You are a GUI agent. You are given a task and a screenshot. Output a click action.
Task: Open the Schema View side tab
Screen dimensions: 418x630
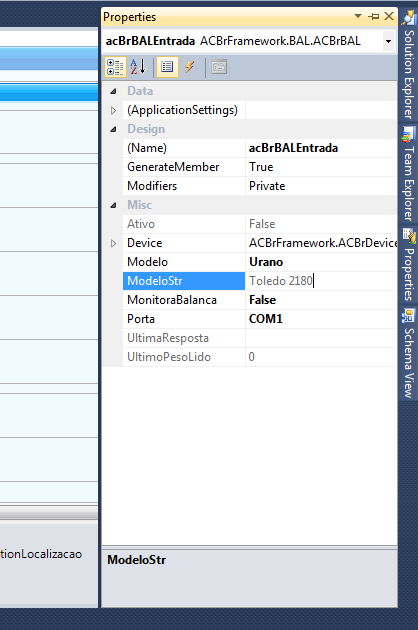(x=409, y=354)
